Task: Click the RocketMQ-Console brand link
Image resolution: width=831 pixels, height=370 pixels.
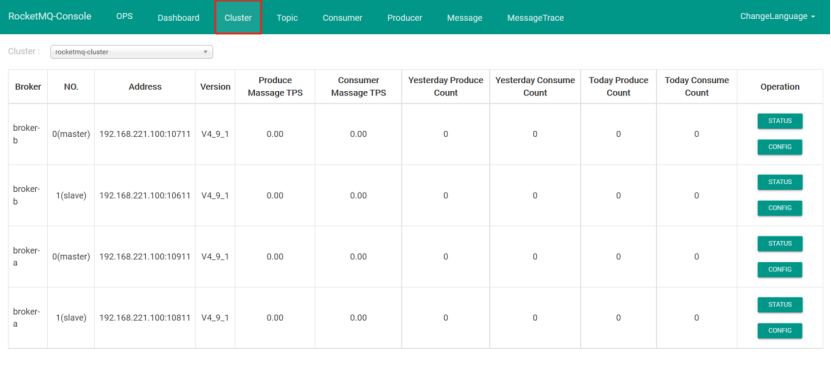Action: click(x=49, y=16)
